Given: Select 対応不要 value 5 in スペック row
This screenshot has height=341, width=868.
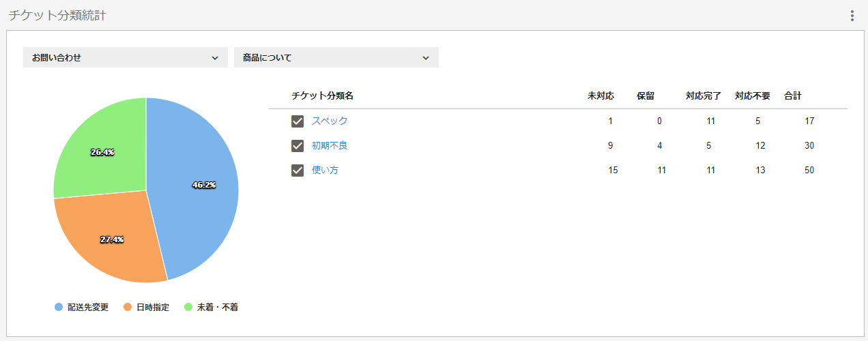Looking at the screenshot, I should pyautogui.click(x=757, y=121).
